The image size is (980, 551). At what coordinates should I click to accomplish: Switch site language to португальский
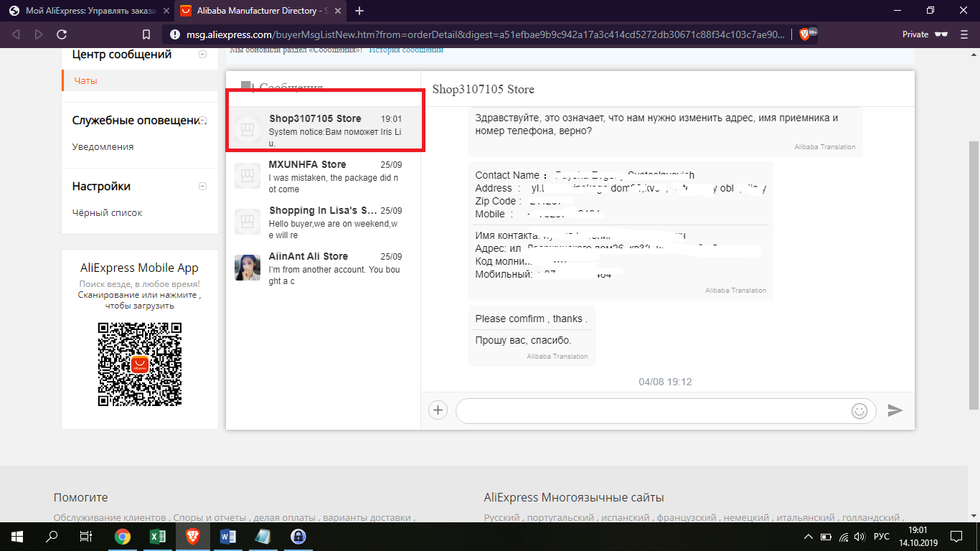pos(560,518)
